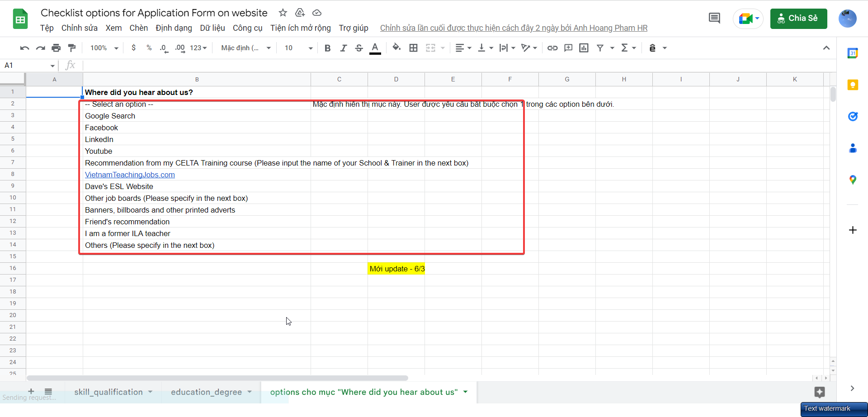Viewport: 868px width, 417px height.
Task: Click the get add-ons plus icon
Action: coord(853,230)
